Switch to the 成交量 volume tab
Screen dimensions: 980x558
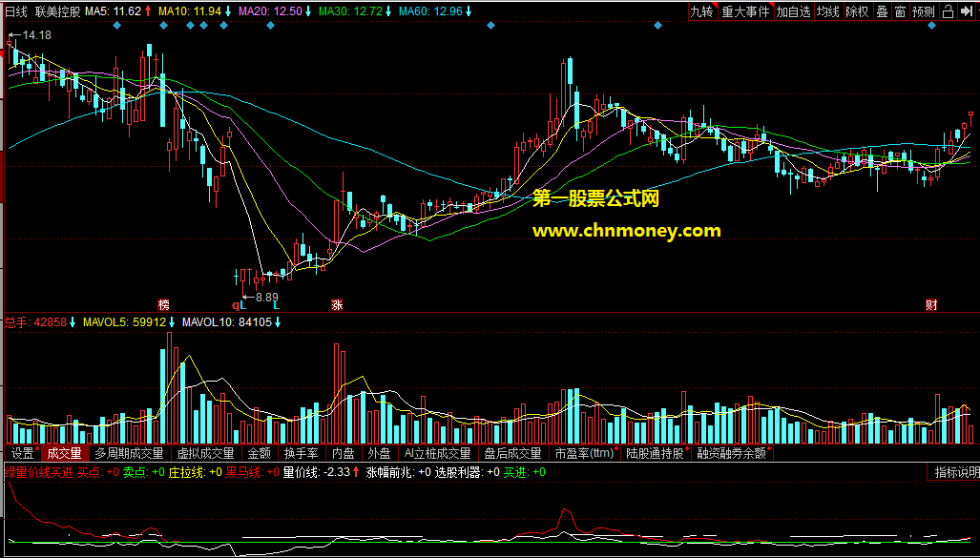[64, 454]
